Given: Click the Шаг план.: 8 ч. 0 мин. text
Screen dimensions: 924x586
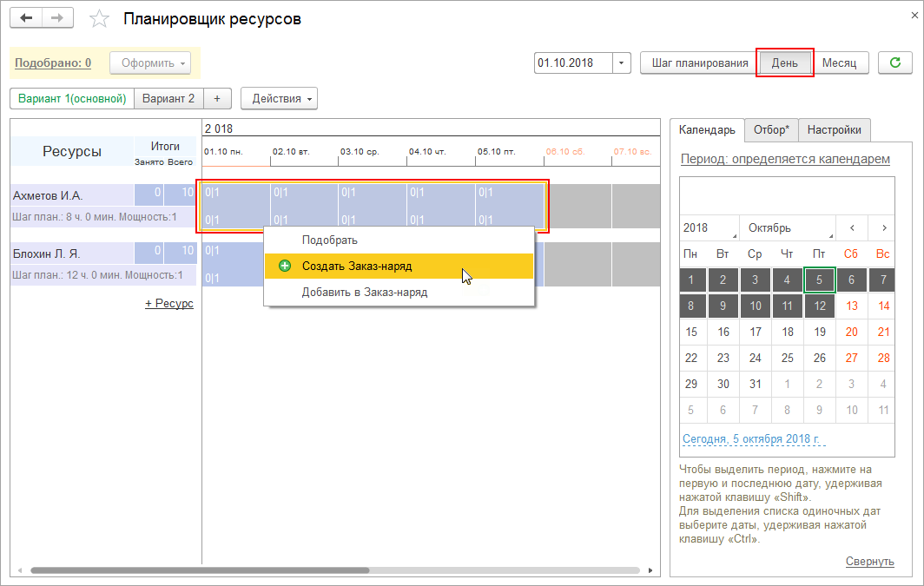Looking at the screenshot, I should (65, 217).
